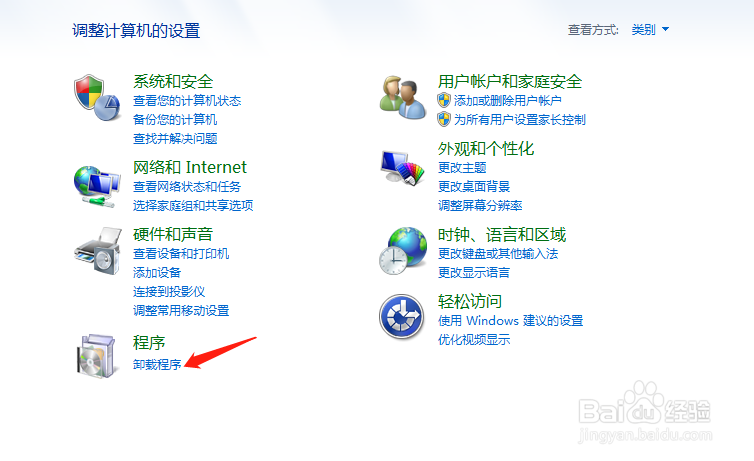Viewport: 754px width, 461px height.
Task: Open the 系统和安全 category heading
Action: coord(173,81)
